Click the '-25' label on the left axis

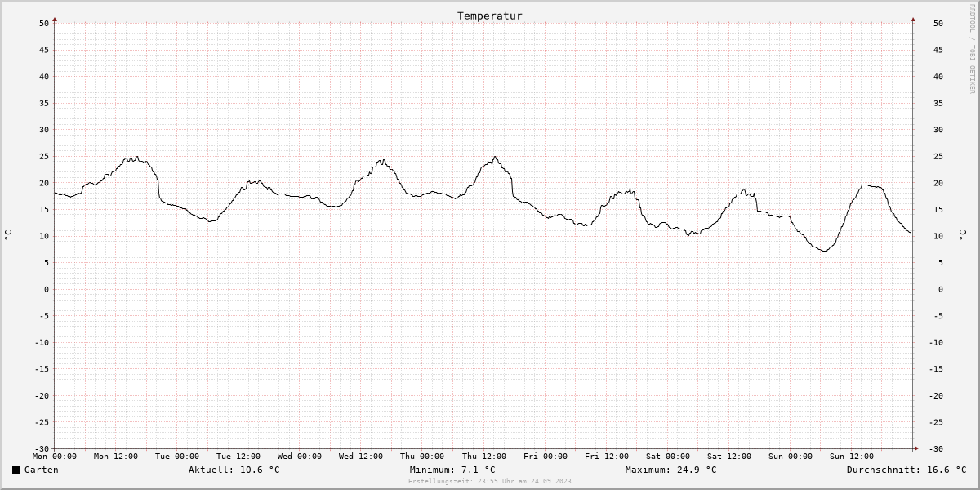pos(42,422)
